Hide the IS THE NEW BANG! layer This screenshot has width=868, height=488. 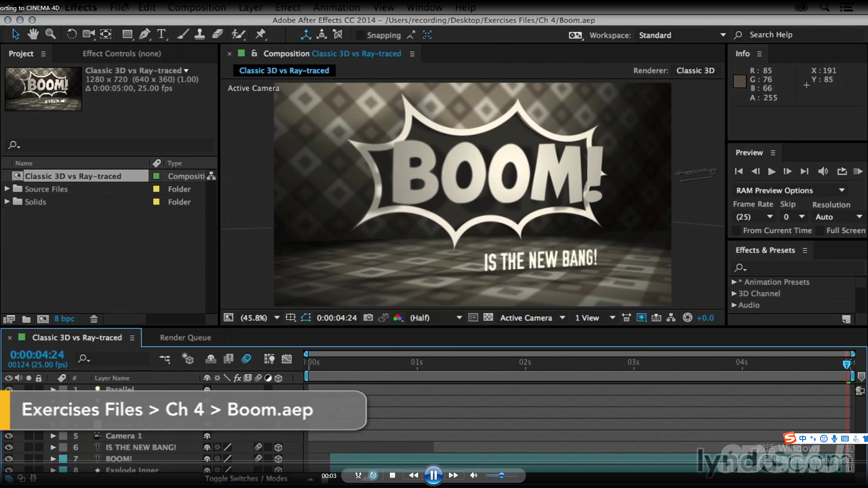9,447
